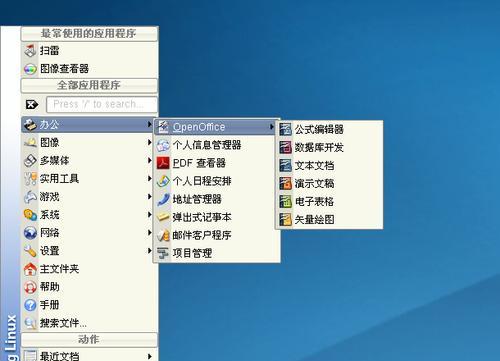Click the 电子表格 spreadsheet icon
The width and height of the screenshot is (500, 361).
coord(285,201)
